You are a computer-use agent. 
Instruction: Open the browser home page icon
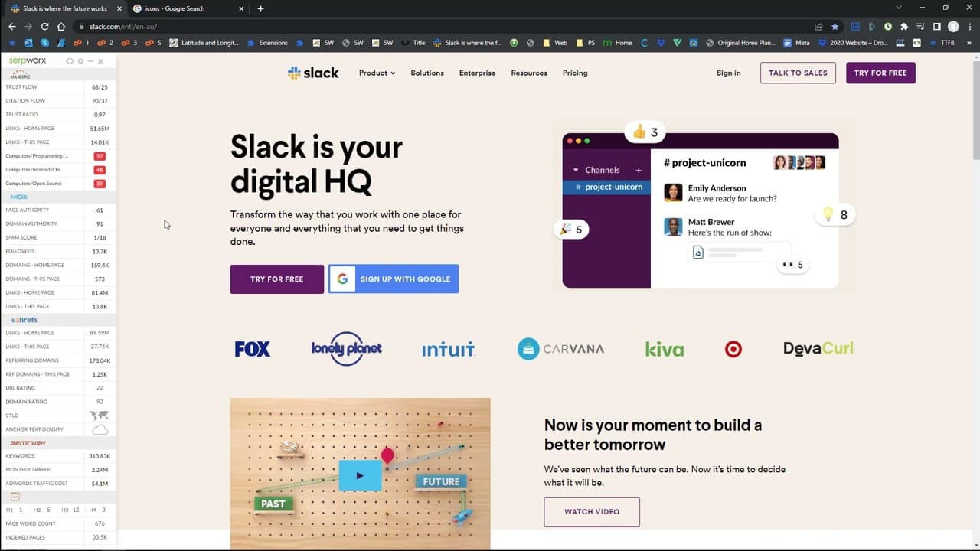pos(61,26)
